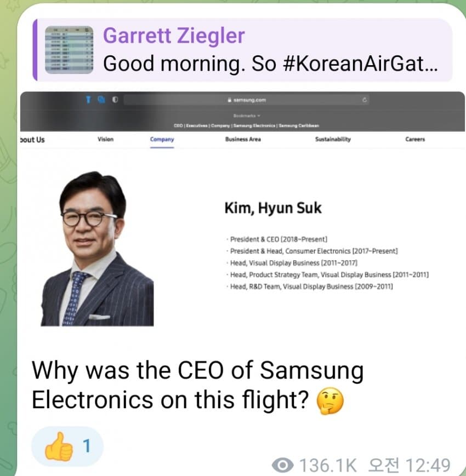Screen dimensions: 466x476
Task: Click the blue translate icon in toolbar
Action: (x=101, y=100)
